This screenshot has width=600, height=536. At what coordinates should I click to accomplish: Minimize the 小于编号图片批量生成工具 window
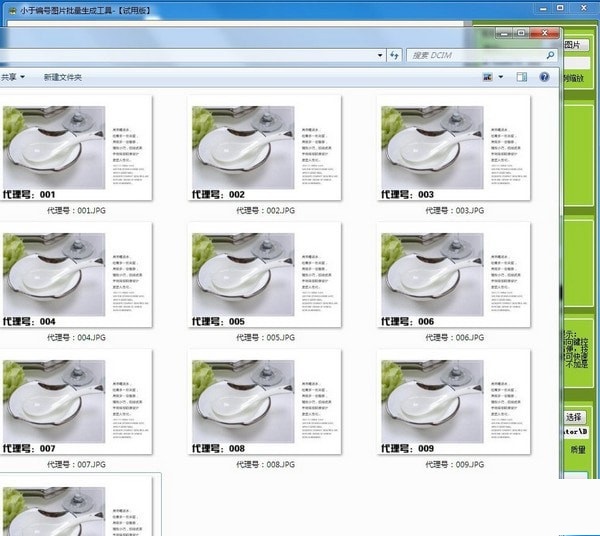coord(543,8)
